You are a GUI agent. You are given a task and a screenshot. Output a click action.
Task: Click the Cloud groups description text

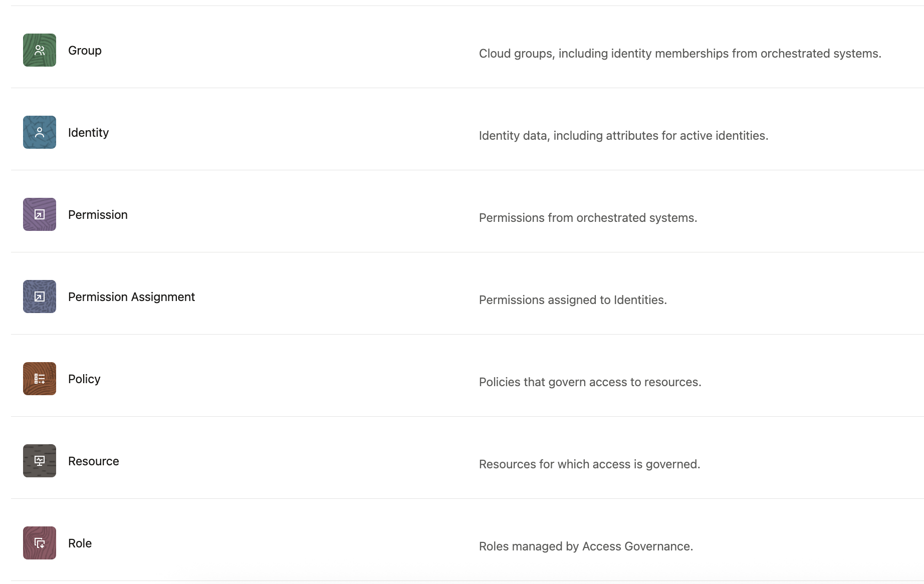click(680, 54)
